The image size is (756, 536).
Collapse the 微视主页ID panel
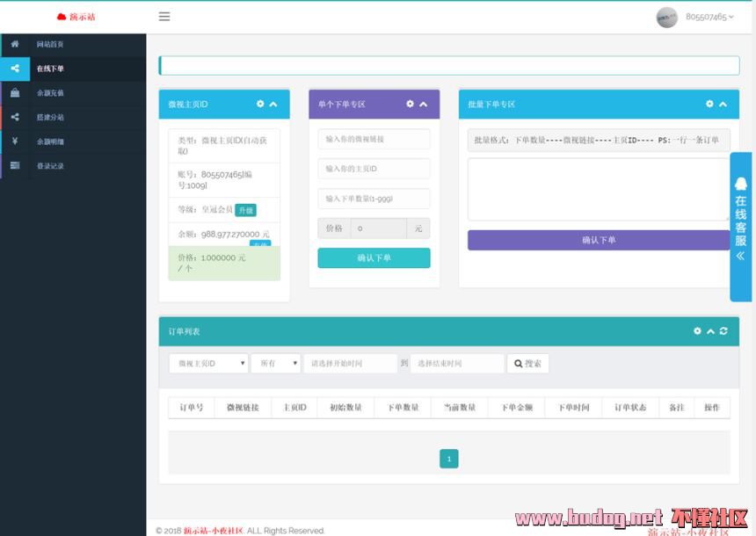click(273, 104)
